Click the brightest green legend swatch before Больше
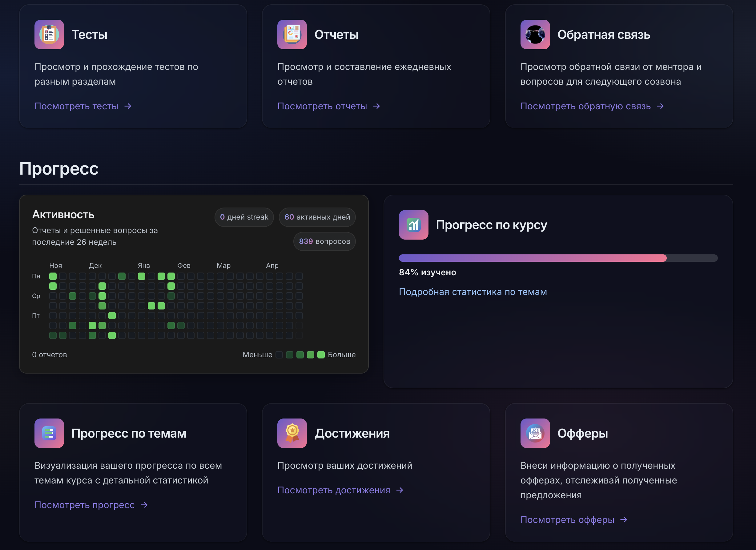Screen dimensions: 756x550 point(321,355)
